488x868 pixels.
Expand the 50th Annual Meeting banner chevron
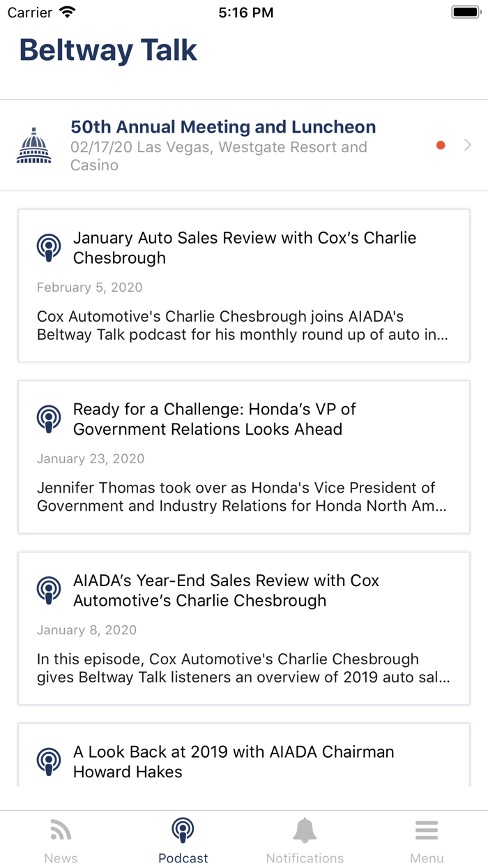click(x=467, y=145)
